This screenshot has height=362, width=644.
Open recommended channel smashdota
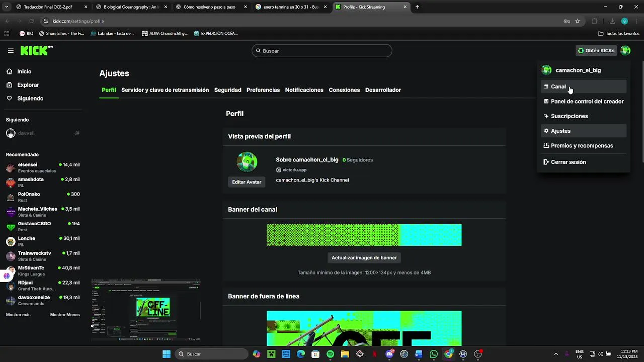point(43,182)
